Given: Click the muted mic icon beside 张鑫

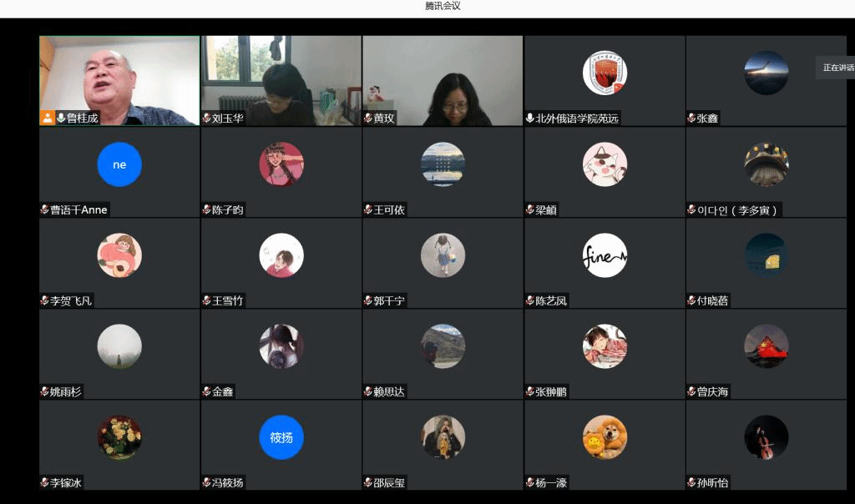Looking at the screenshot, I should coord(691,118).
